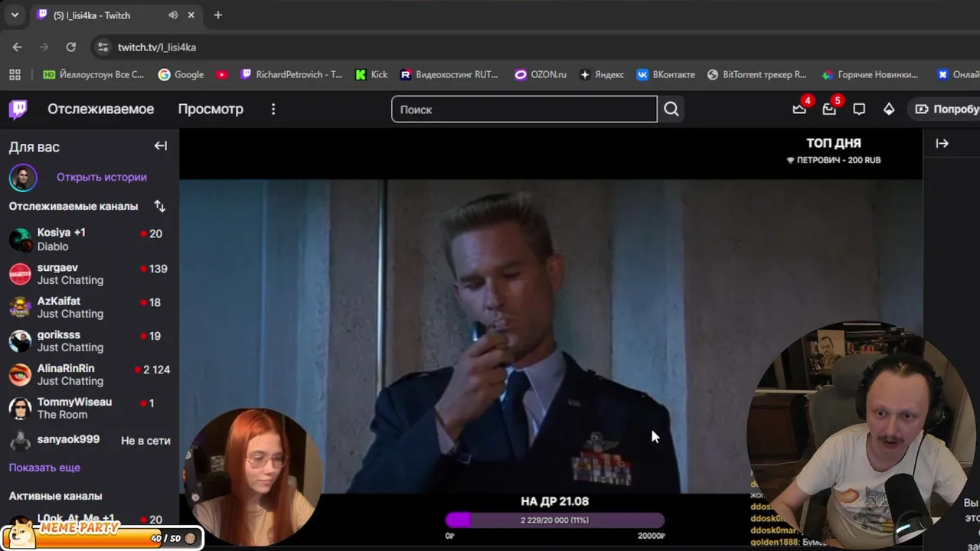
Task: Go back to the previous page
Action: (18, 47)
